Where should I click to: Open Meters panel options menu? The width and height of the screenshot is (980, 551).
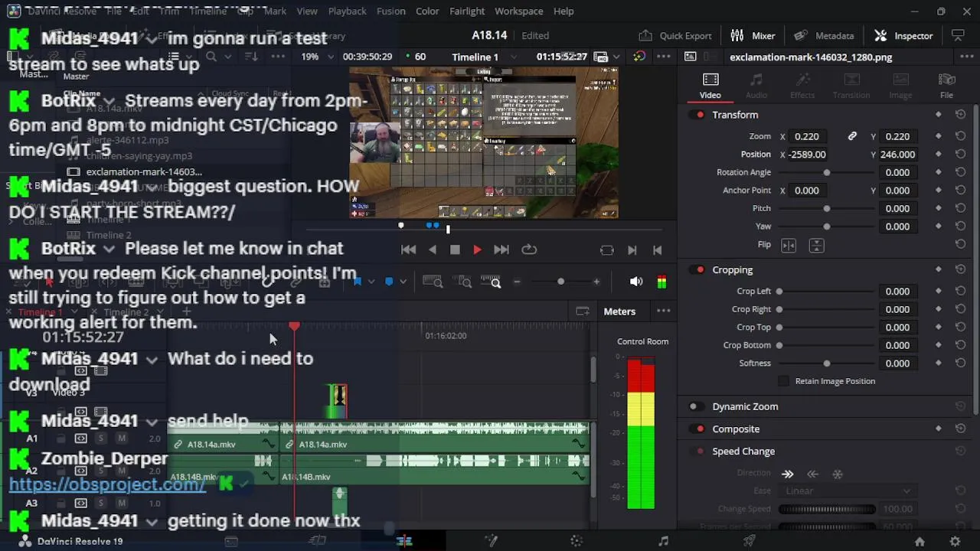[x=664, y=311]
